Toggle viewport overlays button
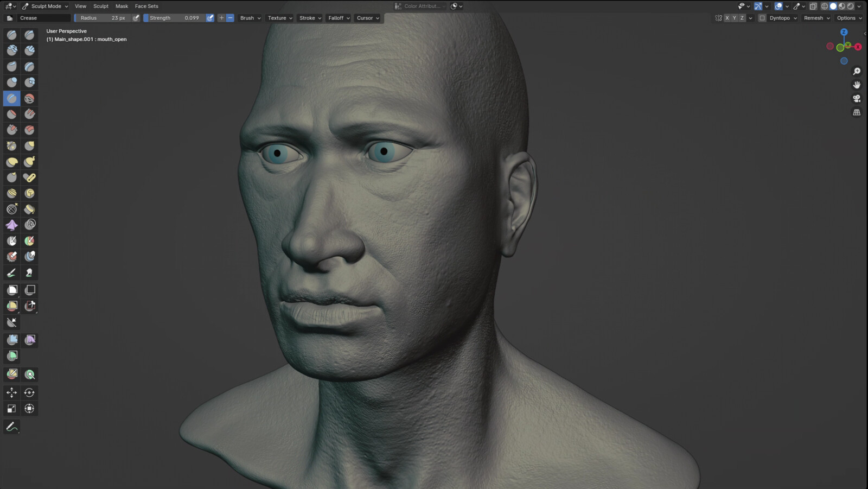The height and width of the screenshot is (489, 868). (778, 6)
